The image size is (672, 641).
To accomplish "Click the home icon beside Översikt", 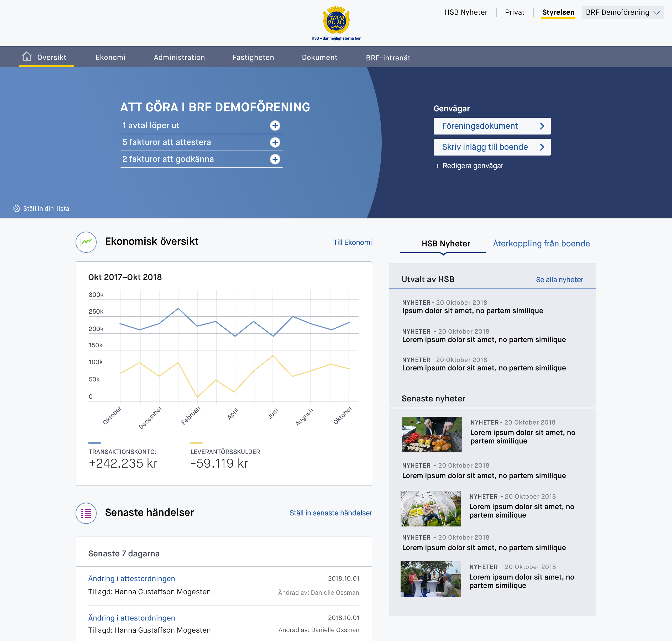I will [x=27, y=56].
